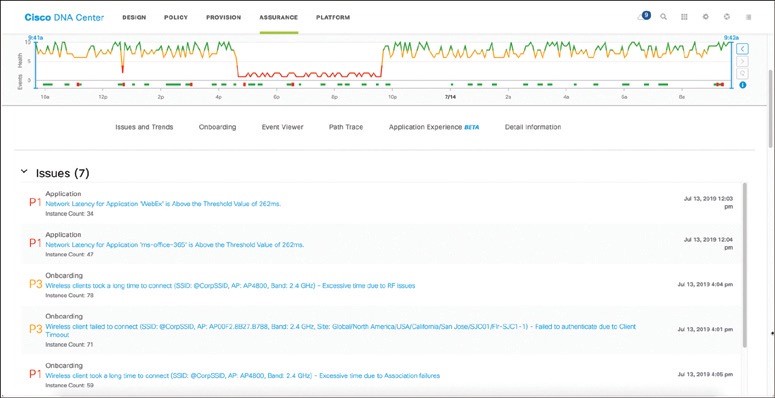Image resolution: width=775 pixels, height=398 pixels.
Task: Click 'Instance Count: 71' text
Action: [x=70, y=345]
